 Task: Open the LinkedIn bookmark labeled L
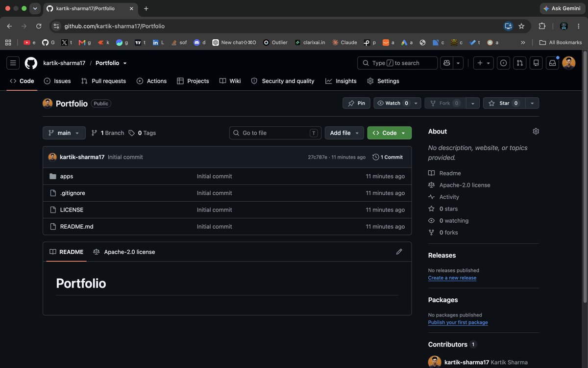coord(158,43)
